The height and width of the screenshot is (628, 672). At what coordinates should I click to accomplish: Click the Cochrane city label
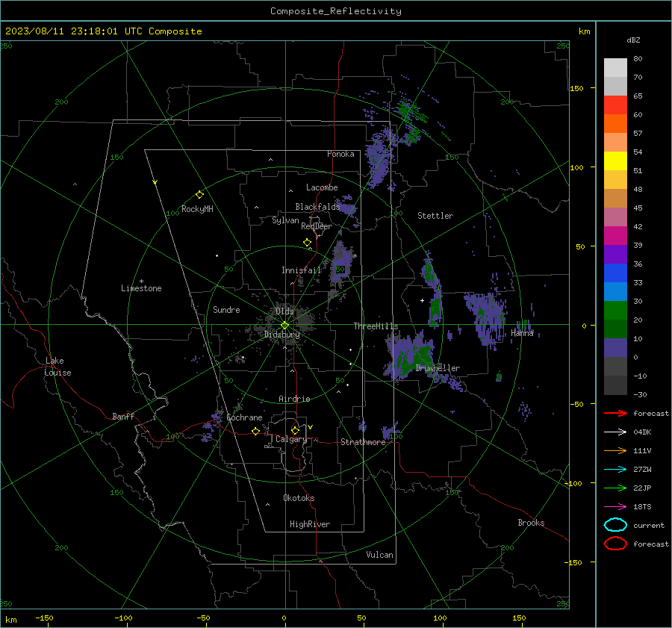point(244,417)
